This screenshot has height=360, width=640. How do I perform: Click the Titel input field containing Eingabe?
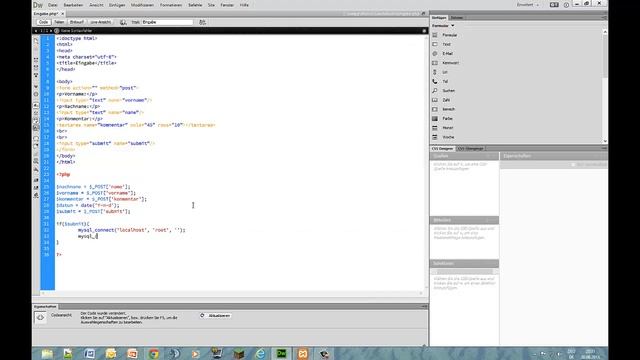click(167, 22)
